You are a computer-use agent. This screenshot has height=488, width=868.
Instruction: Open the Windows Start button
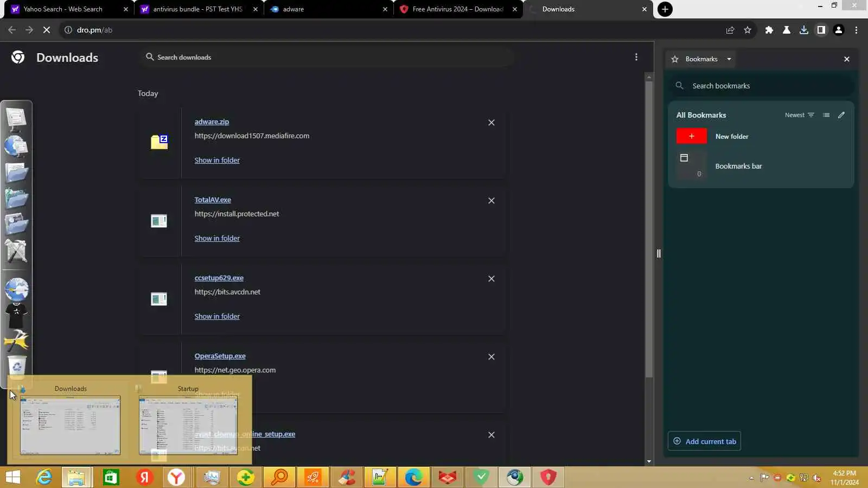coord(13,477)
